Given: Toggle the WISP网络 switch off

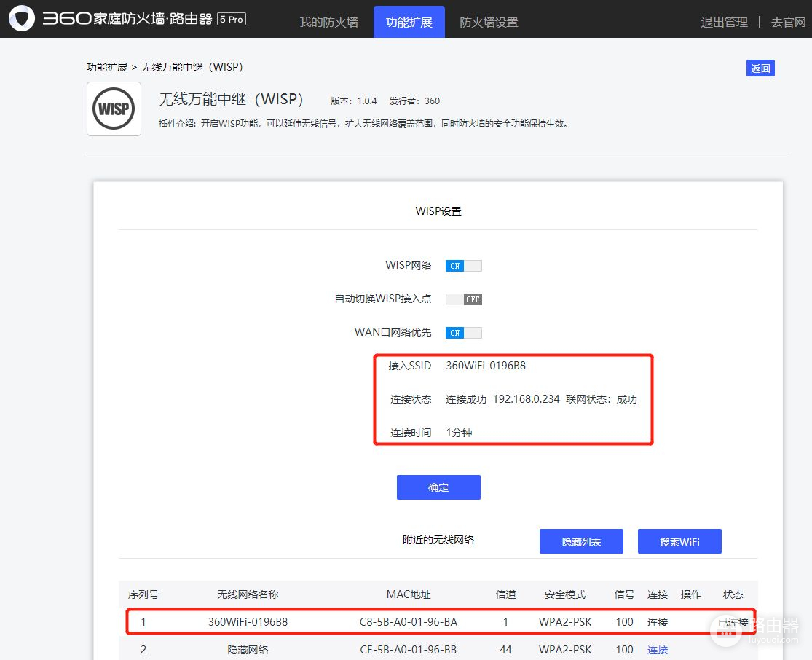Looking at the screenshot, I should pyautogui.click(x=464, y=266).
